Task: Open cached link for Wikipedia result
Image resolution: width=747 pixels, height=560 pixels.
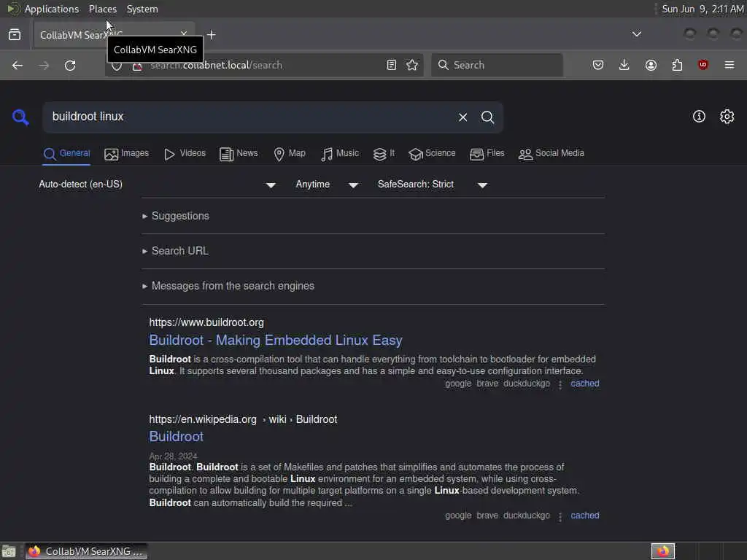Action: click(585, 516)
